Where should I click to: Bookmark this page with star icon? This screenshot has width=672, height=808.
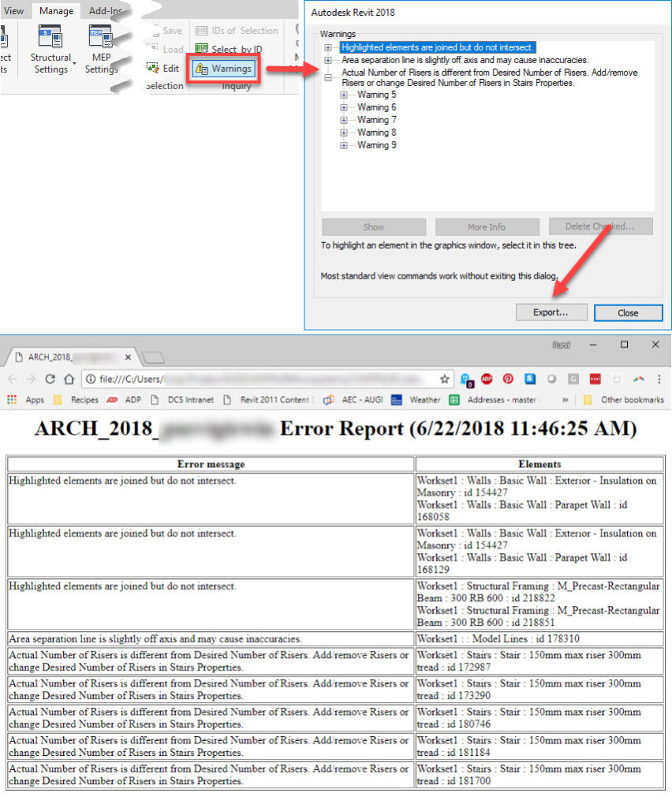[444, 380]
